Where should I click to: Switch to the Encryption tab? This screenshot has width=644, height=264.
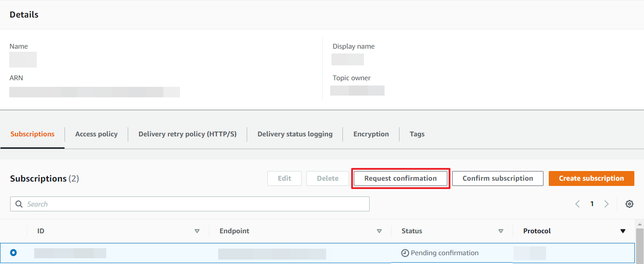point(371,134)
